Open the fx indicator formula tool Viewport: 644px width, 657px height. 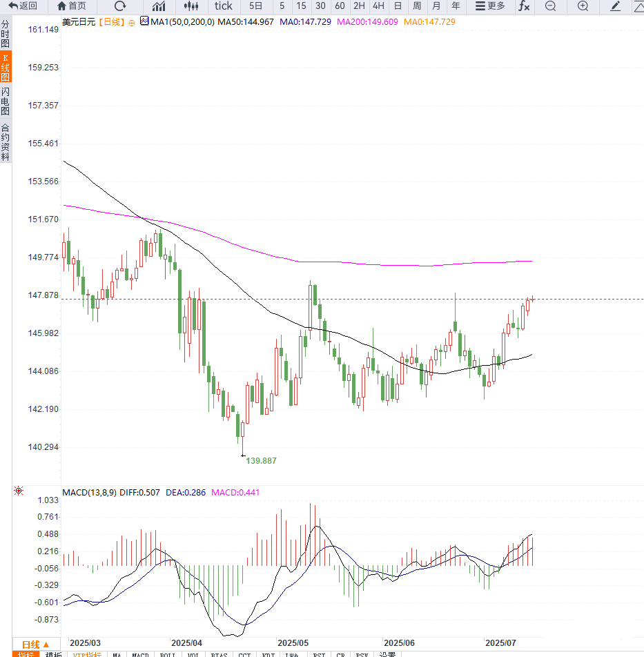coord(524,6)
